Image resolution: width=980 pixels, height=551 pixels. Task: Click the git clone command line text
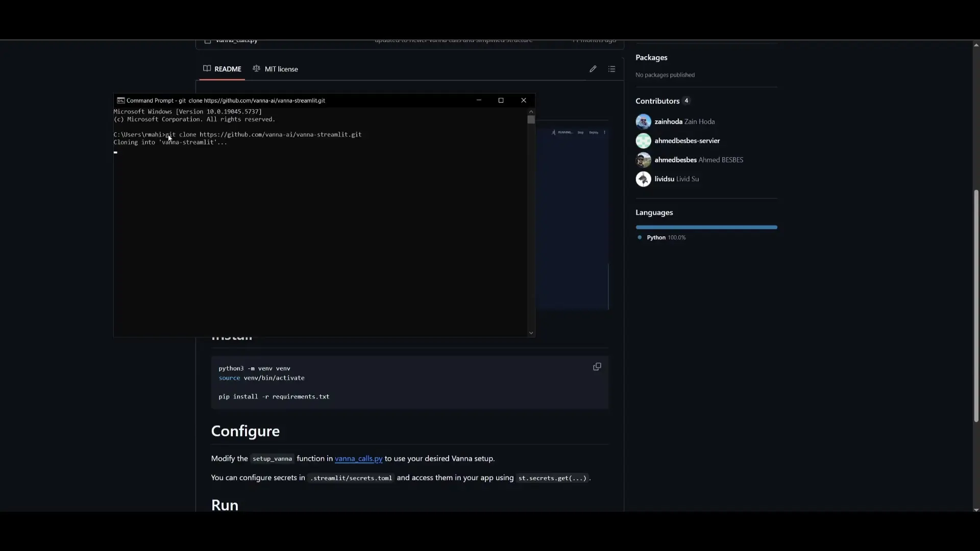click(x=263, y=135)
